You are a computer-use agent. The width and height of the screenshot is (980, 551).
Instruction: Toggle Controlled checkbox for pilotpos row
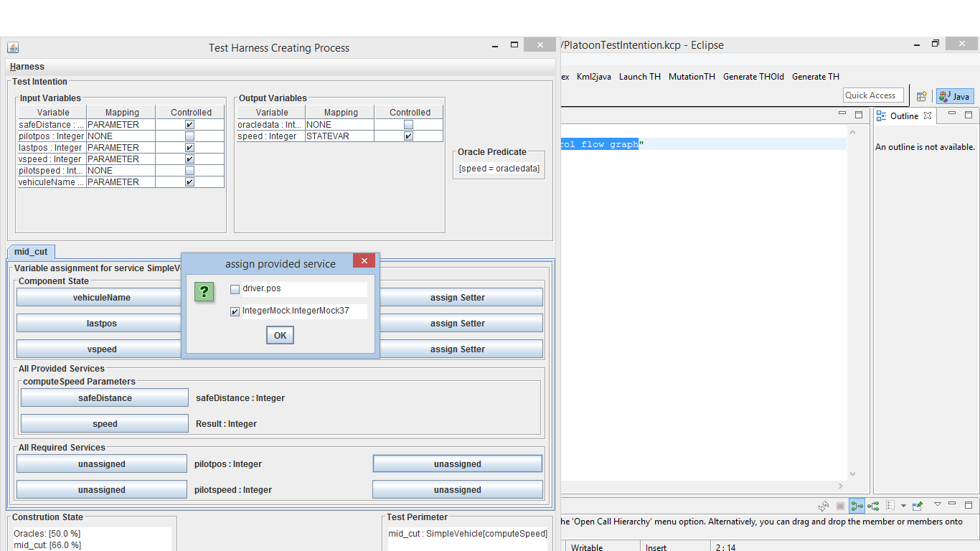click(189, 136)
